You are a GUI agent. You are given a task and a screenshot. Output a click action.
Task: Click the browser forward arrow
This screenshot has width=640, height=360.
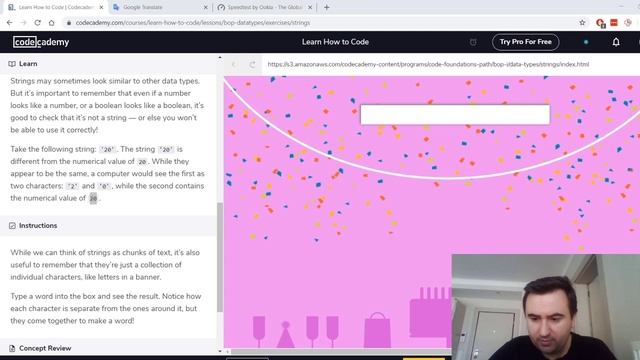pyautogui.click(x=23, y=23)
